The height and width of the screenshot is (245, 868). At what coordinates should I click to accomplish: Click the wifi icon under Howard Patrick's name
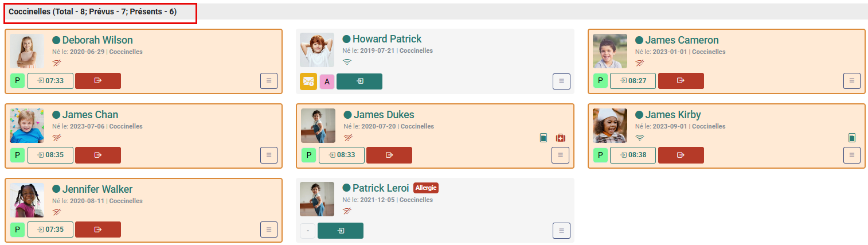[347, 62]
